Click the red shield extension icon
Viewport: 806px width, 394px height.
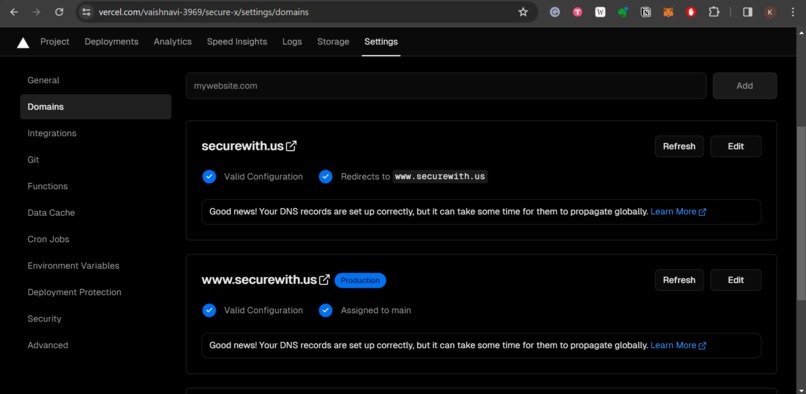pos(691,12)
